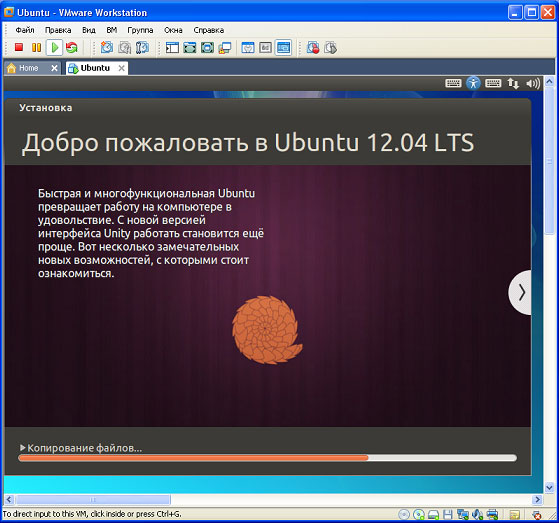559x523 pixels.
Task: Close the Home tab
Action: 54,68
